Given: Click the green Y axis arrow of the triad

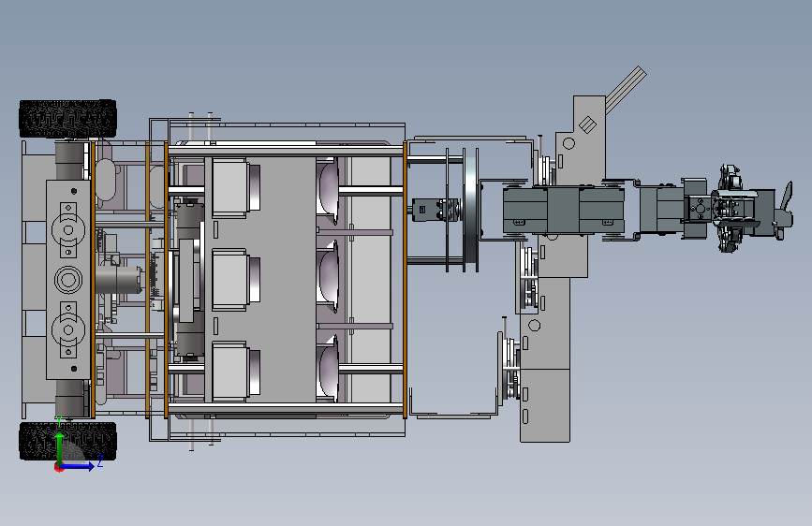Looking at the screenshot, I should pyautogui.click(x=60, y=447).
